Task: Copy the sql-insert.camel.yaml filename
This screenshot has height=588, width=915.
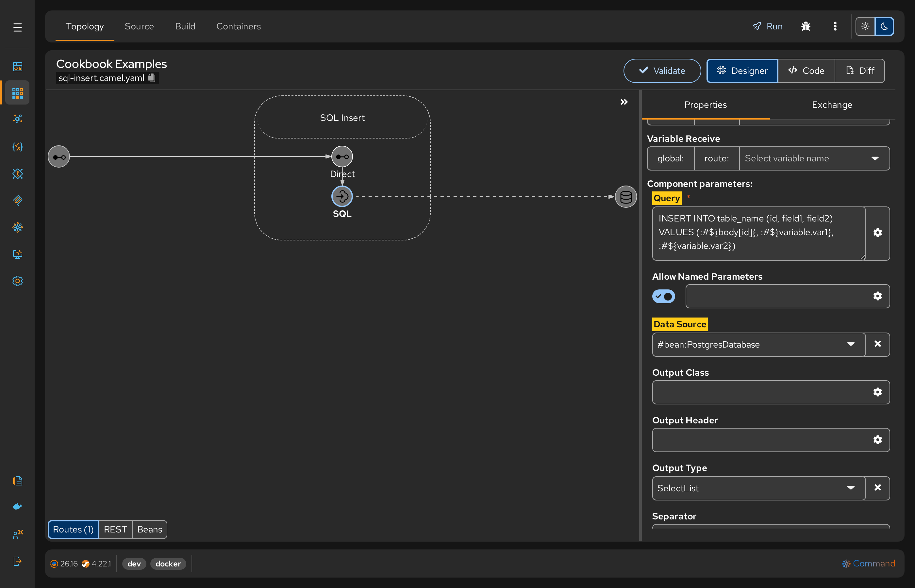Action: tap(152, 77)
